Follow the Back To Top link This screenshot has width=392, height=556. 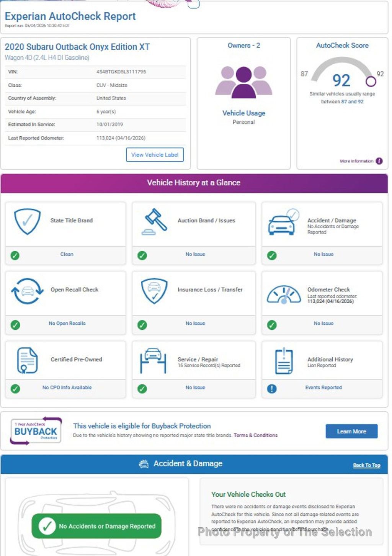coord(367,465)
